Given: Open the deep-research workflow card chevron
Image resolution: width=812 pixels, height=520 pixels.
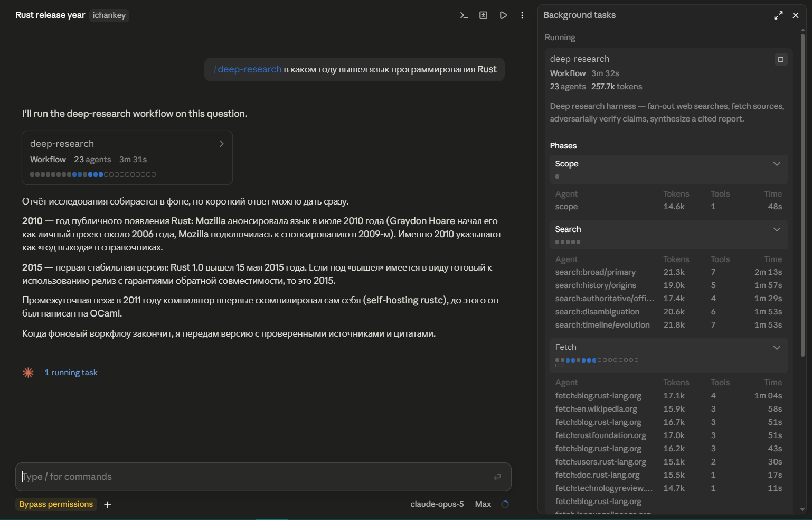Looking at the screenshot, I should click(222, 144).
